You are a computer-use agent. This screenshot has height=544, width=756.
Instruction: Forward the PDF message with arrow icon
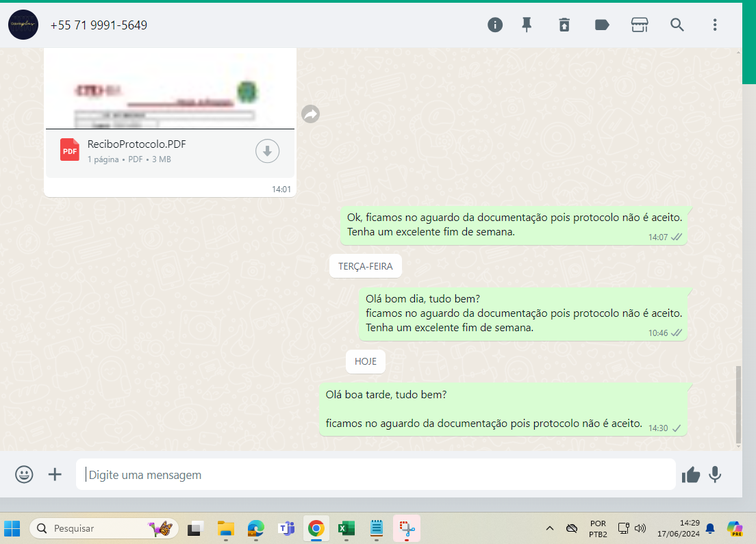311,114
